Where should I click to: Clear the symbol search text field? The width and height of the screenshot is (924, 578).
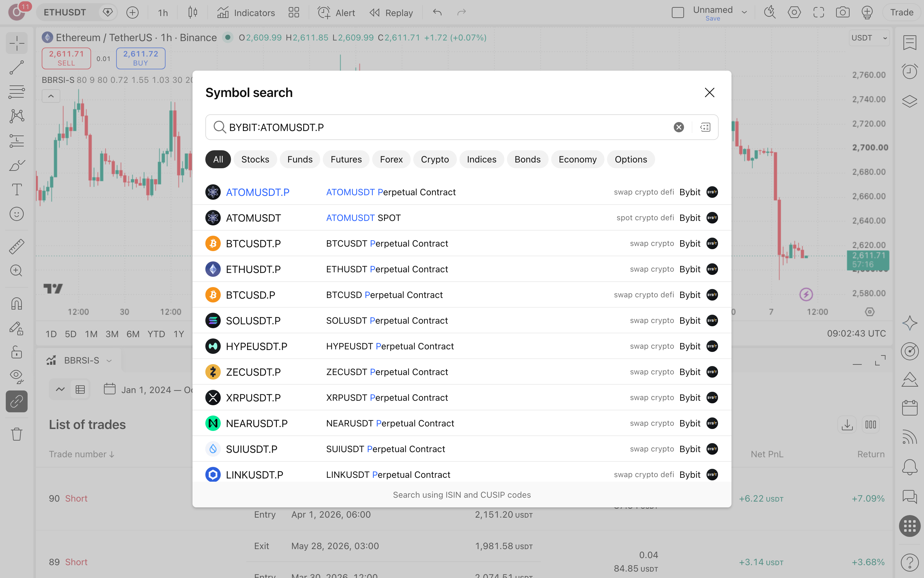point(679,127)
